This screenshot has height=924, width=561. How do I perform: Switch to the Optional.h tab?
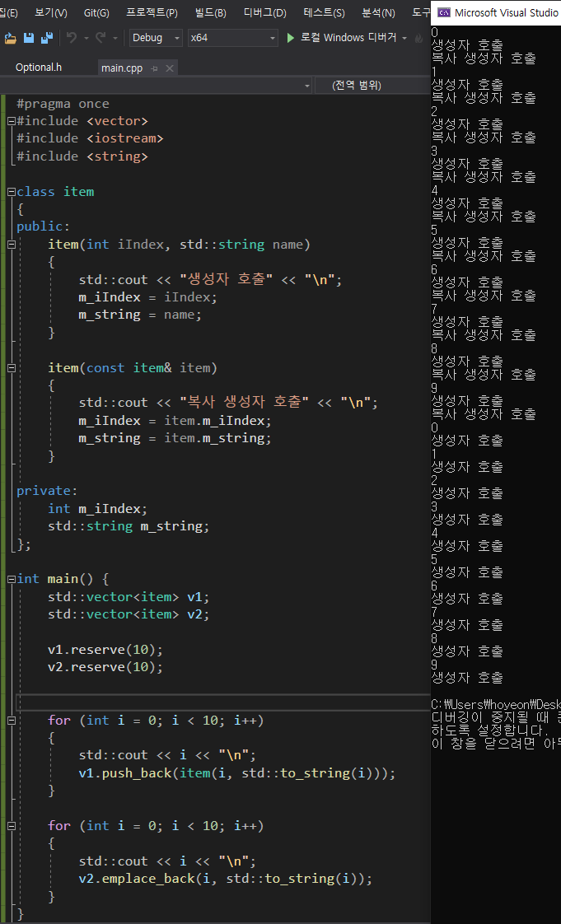(x=38, y=68)
